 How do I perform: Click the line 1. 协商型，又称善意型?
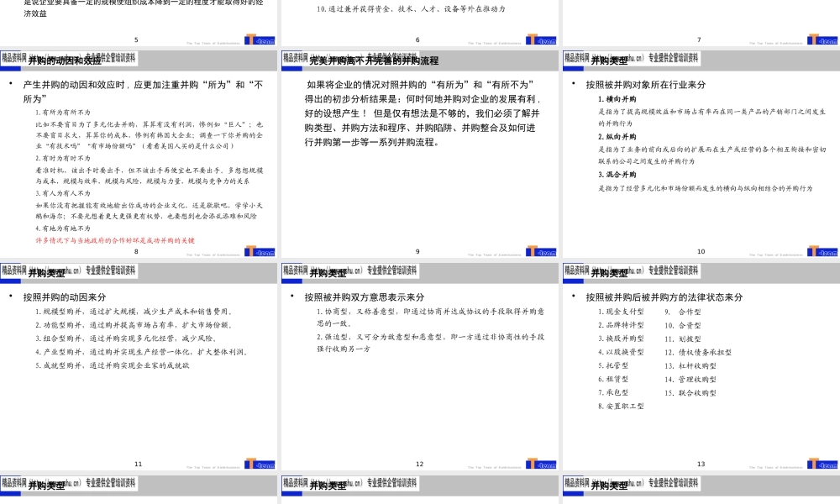(x=430, y=317)
